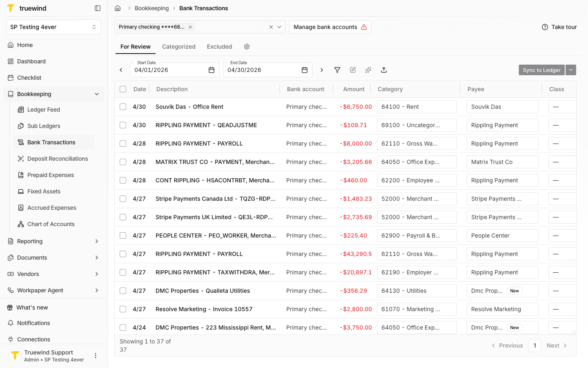The image size is (588, 368).
Task: Check the DMC Properties Qualleta Utilities row
Action: coord(123,291)
